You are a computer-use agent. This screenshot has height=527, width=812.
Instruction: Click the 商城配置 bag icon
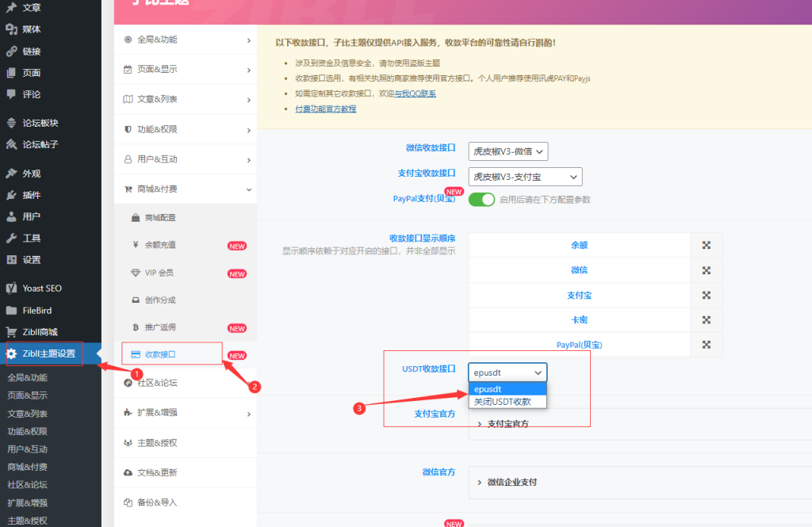click(x=136, y=217)
